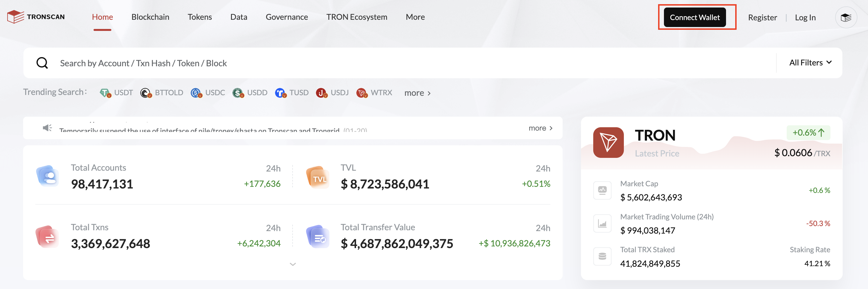Image resolution: width=868 pixels, height=289 pixels.
Task: Click the Latest Price label
Action: point(657,154)
